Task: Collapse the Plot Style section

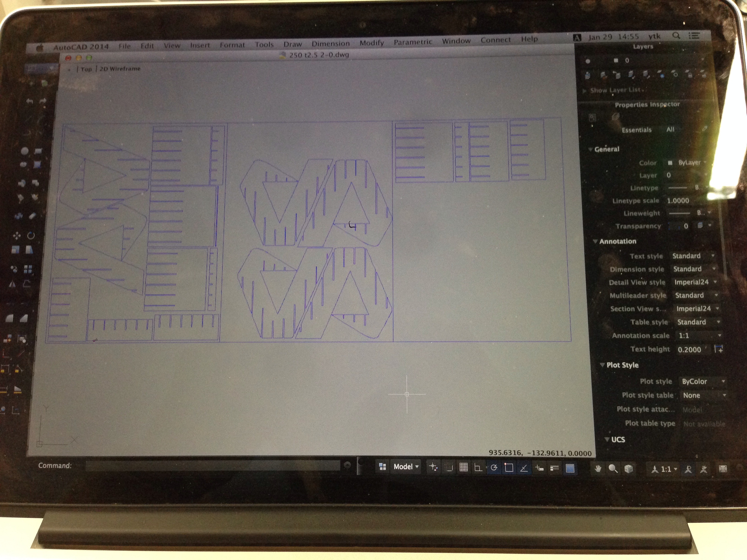Action: pos(602,365)
